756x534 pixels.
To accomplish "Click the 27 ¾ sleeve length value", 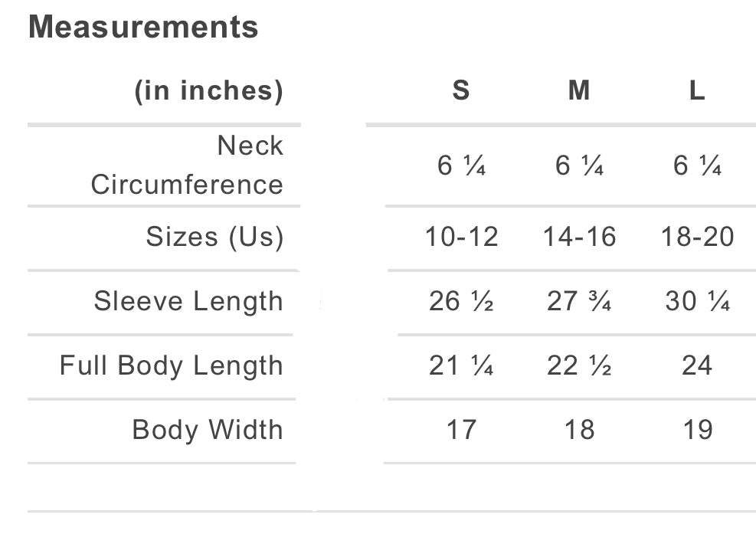I will [579, 301].
